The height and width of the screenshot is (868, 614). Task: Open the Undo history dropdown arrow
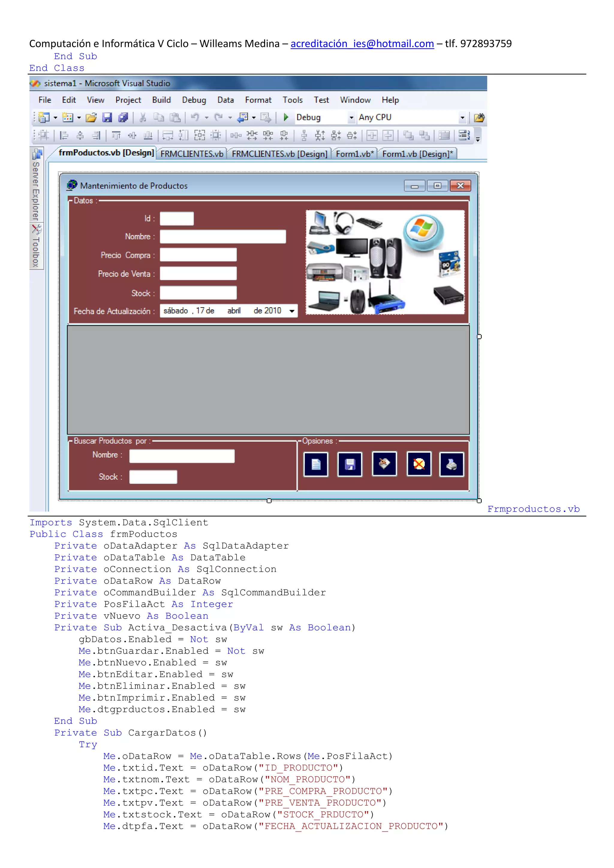[207, 117]
